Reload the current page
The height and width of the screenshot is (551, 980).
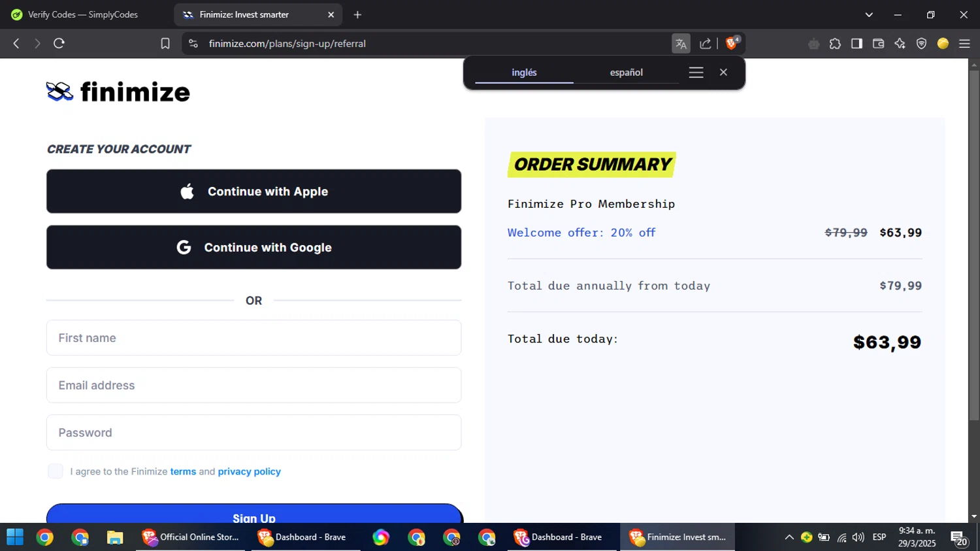coord(59,44)
